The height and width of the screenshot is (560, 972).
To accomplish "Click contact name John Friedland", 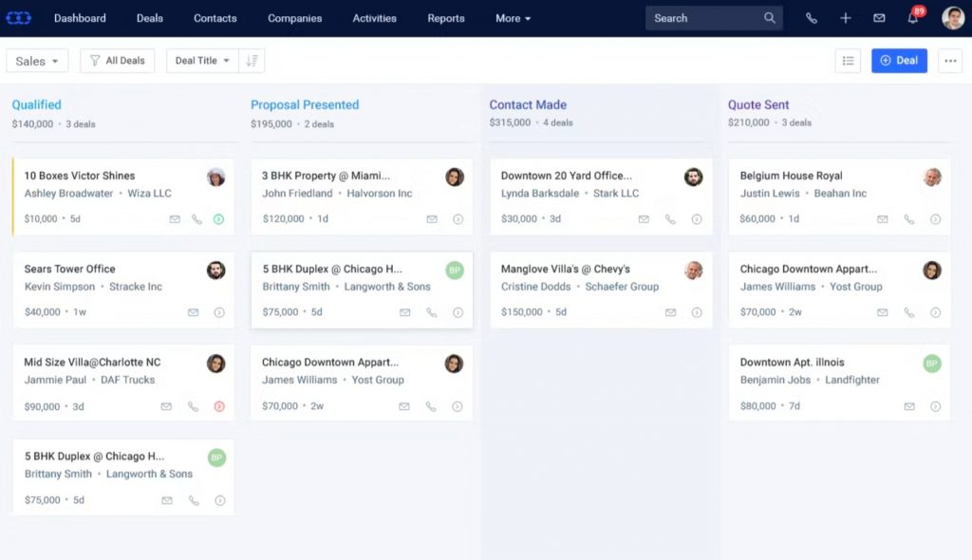I will point(297,193).
